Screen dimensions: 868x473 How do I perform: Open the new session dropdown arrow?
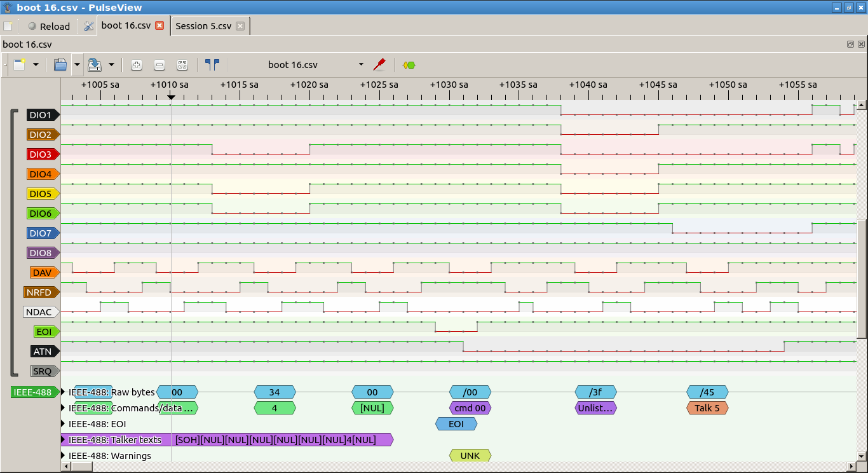(x=36, y=64)
